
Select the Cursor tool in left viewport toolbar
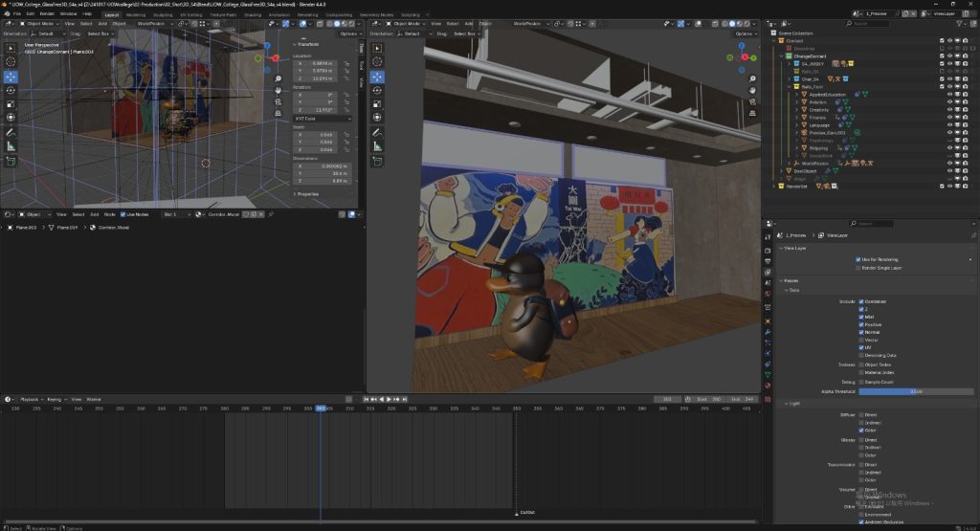[x=11, y=61]
